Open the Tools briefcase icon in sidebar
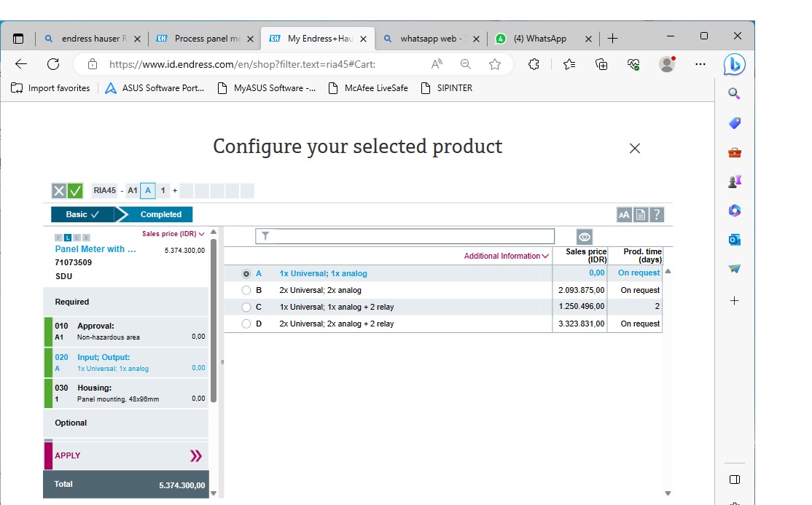812x505 pixels. pos(734,152)
